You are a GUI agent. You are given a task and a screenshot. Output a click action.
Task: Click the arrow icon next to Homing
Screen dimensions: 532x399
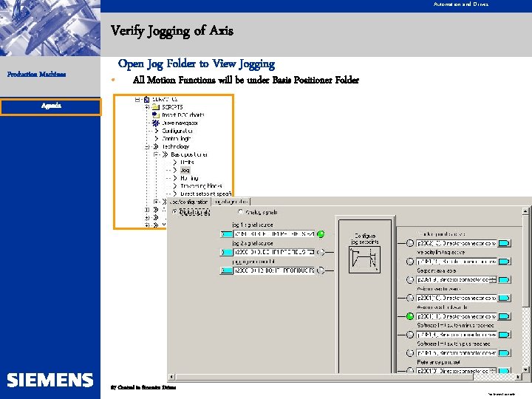click(x=175, y=178)
